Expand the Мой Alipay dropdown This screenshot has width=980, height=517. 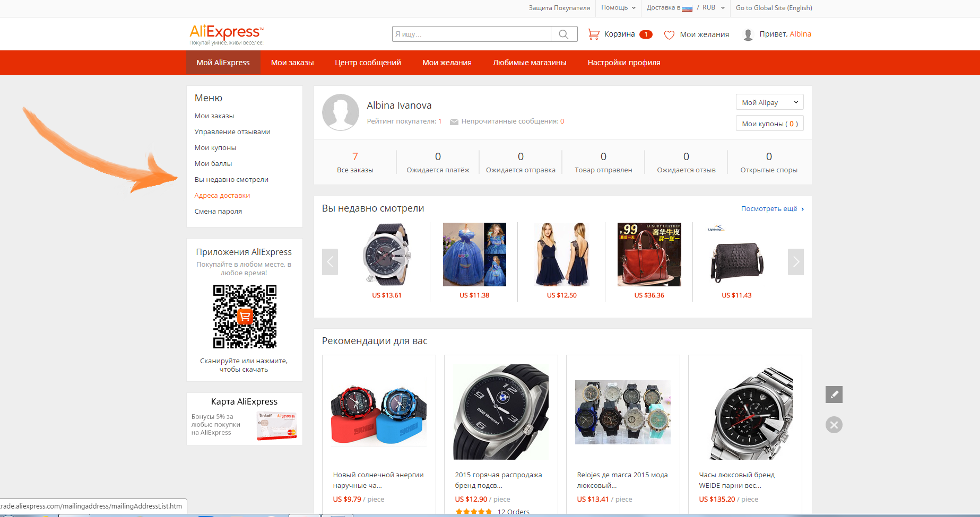(769, 102)
